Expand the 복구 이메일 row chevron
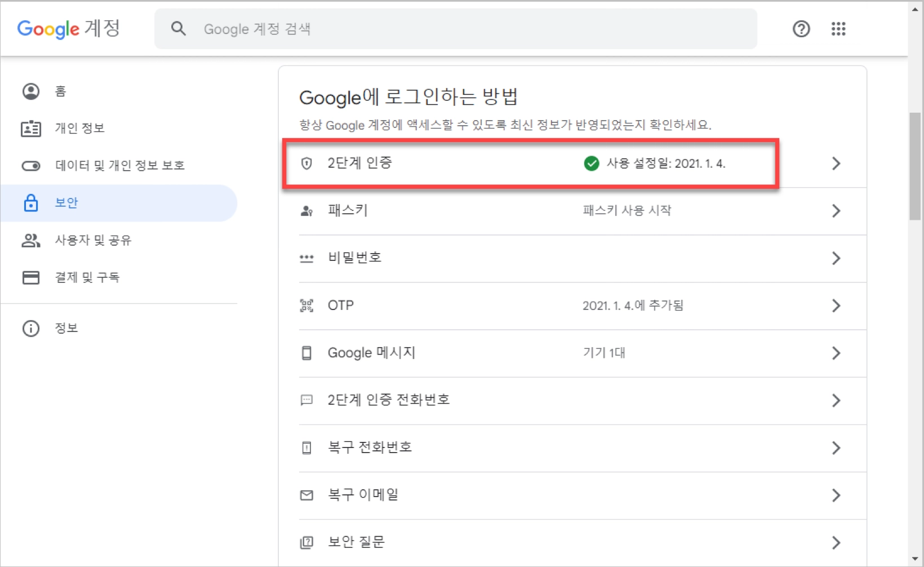The image size is (924, 567). 836,495
